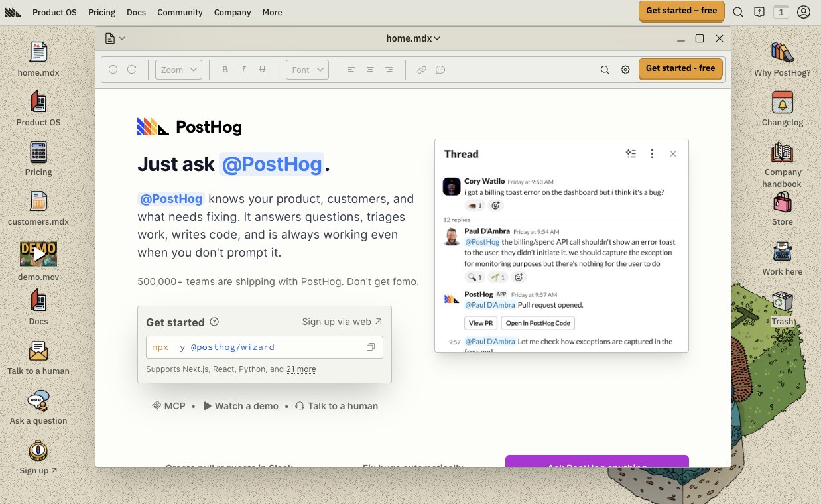Open the MCP link
821x504 pixels.
pyautogui.click(x=169, y=406)
